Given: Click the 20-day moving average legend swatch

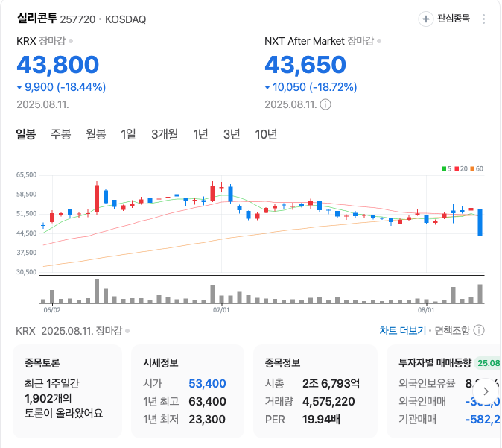Looking at the screenshot, I should tap(457, 169).
